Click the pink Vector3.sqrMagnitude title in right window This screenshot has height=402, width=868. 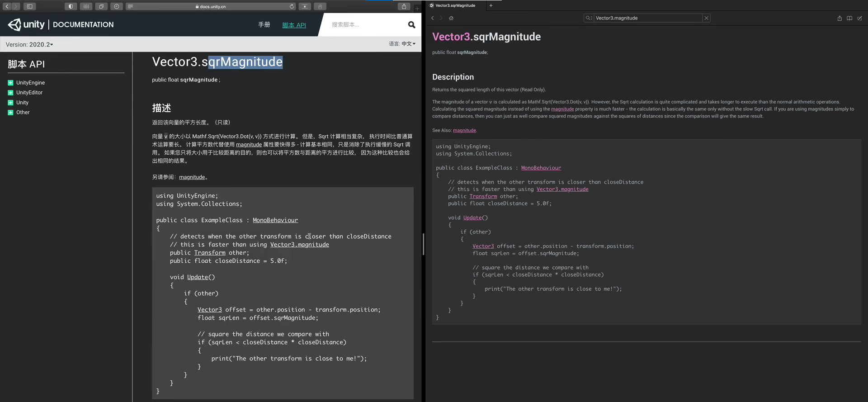coord(486,37)
